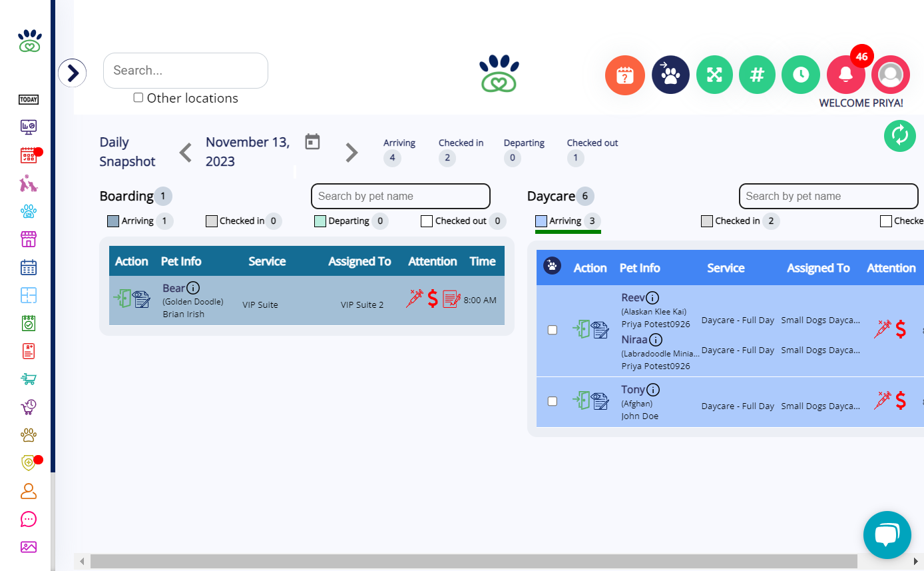Go to next day arrow
The image size is (924, 571).
351,153
